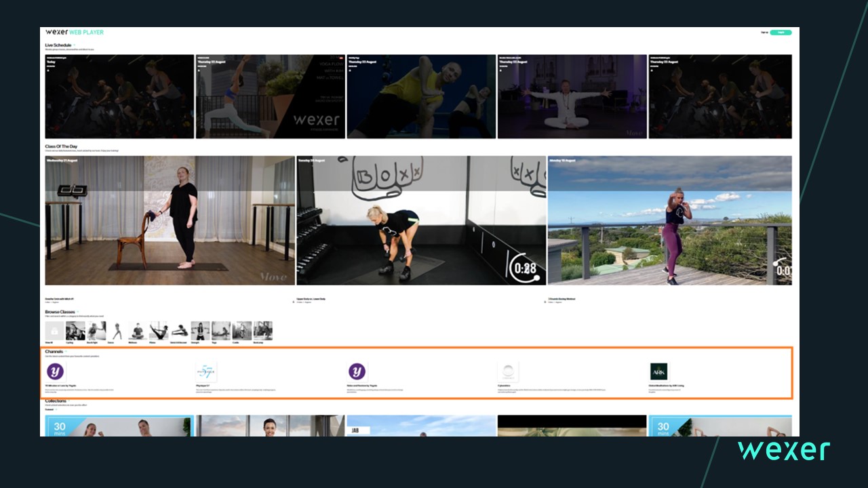Expand the Live Schedule section arrow
This screenshot has width=868, height=488.
[x=75, y=45]
